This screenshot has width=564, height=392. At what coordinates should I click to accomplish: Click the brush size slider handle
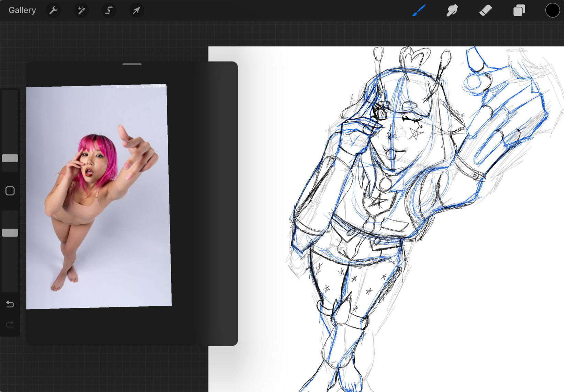click(x=10, y=158)
